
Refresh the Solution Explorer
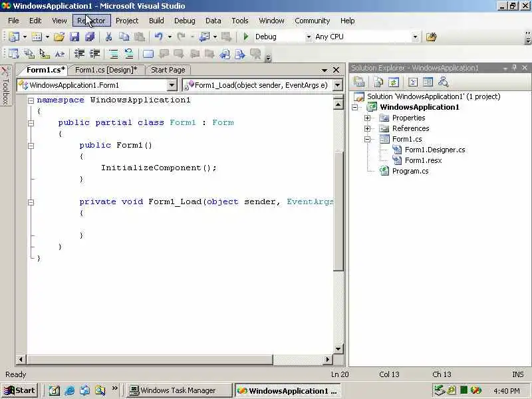pos(394,82)
